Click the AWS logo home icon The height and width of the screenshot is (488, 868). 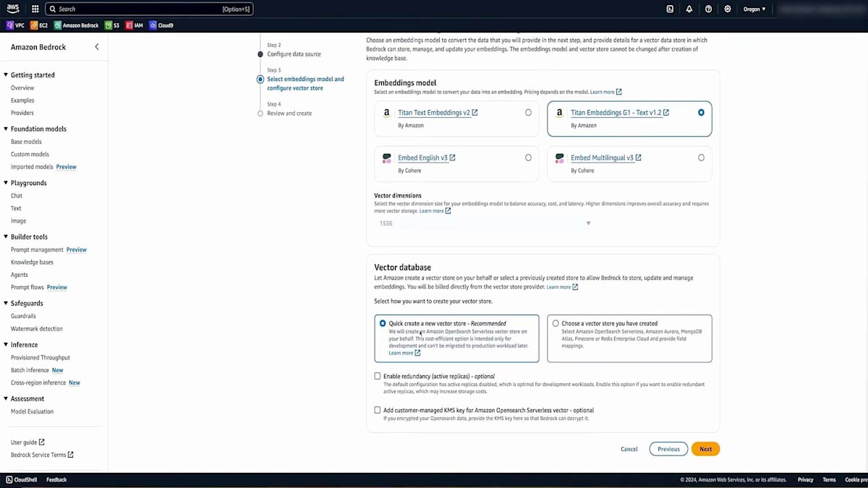coord(13,9)
